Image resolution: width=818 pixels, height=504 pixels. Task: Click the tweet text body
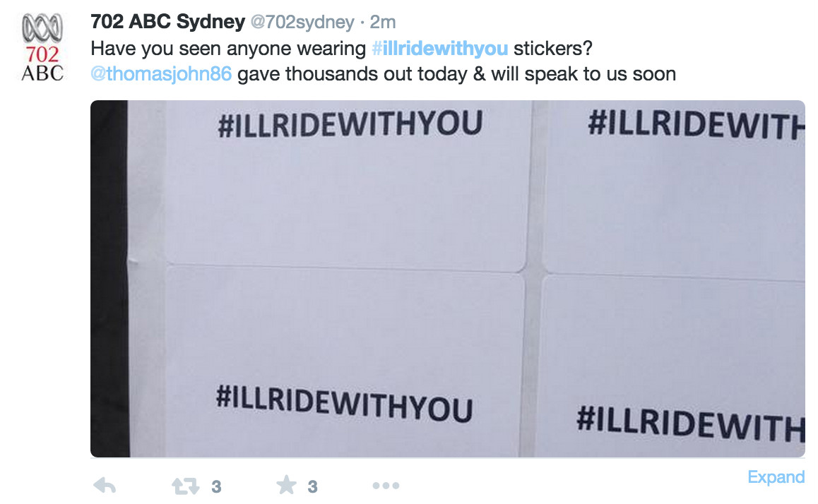pos(384,61)
